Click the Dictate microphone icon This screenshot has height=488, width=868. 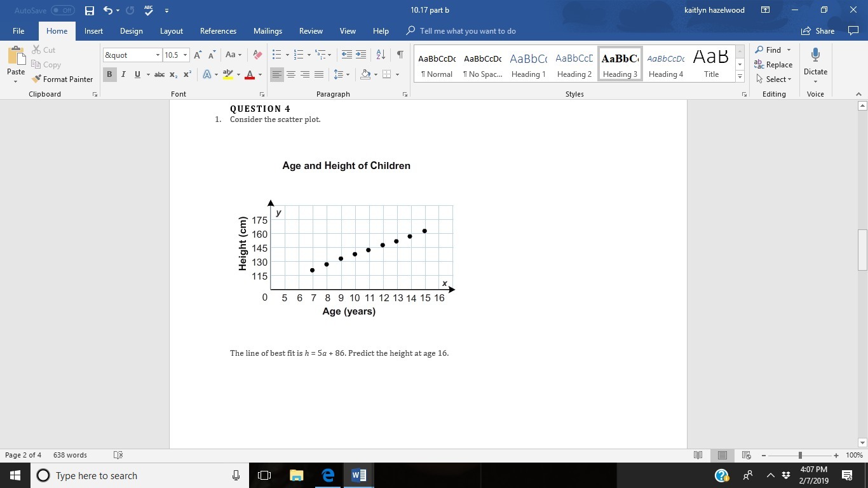click(x=815, y=56)
